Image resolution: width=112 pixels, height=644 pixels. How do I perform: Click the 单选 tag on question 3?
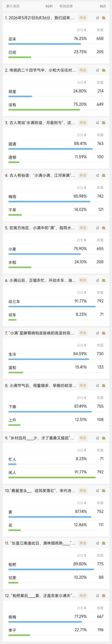click(83, 123)
